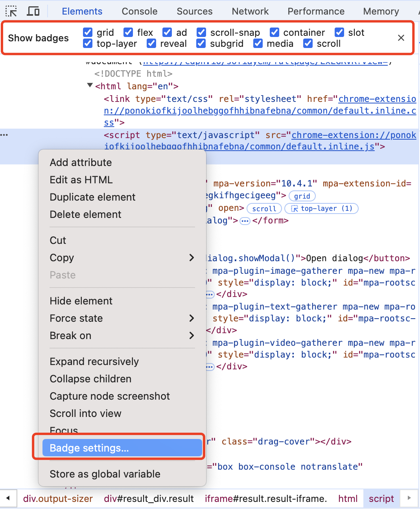The width and height of the screenshot is (420, 509).
Task: Uncheck the scroll badge checkbox
Action: click(308, 43)
